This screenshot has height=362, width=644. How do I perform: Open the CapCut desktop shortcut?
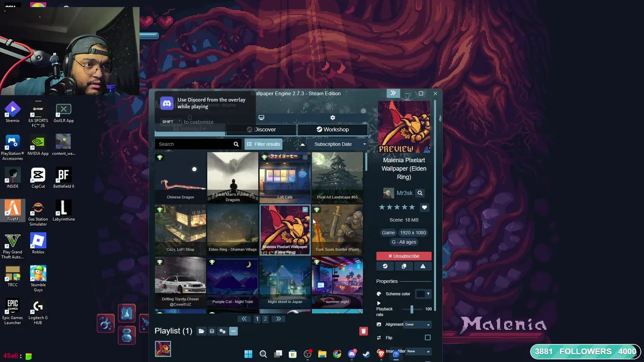[x=38, y=179]
